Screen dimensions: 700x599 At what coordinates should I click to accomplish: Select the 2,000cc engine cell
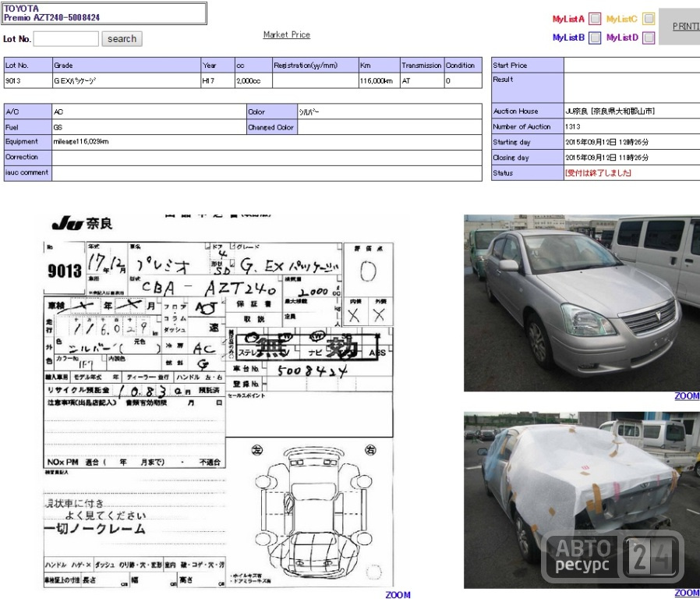click(253, 81)
